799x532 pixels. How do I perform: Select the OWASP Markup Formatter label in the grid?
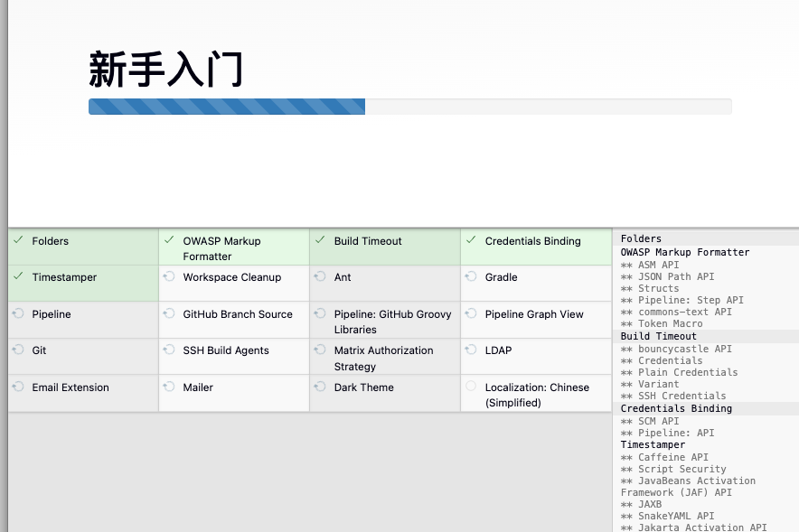click(221, 248)
